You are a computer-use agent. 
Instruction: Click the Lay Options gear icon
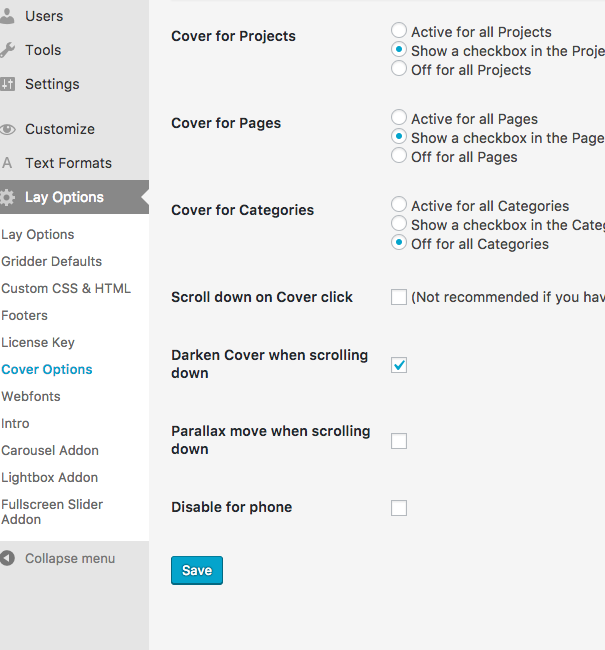(x=8, y=197)
